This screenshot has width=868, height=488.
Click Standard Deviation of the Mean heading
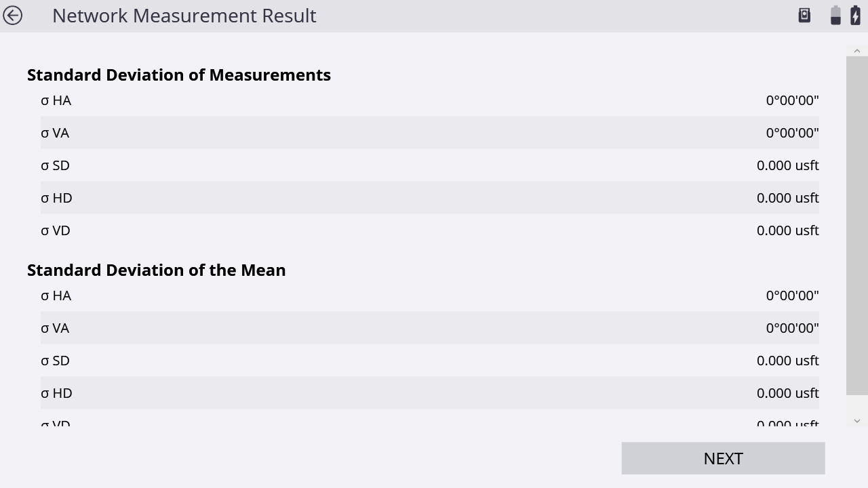pyautogui.click(x=157, y=270)
